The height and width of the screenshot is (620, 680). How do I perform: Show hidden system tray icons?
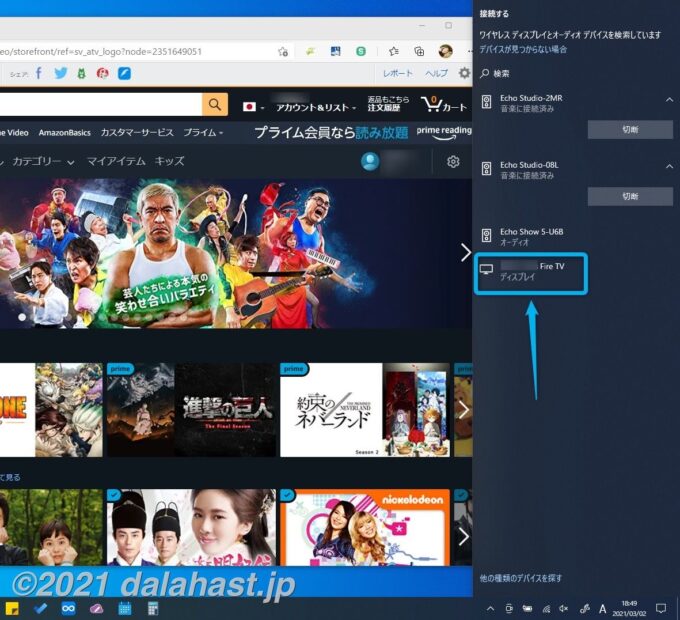[490, 609]
